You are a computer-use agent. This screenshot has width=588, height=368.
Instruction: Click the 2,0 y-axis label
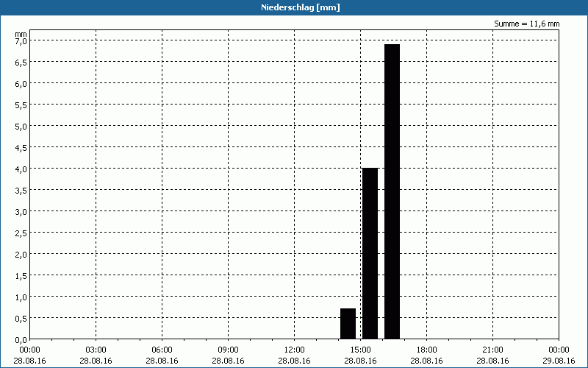(21, 255)
